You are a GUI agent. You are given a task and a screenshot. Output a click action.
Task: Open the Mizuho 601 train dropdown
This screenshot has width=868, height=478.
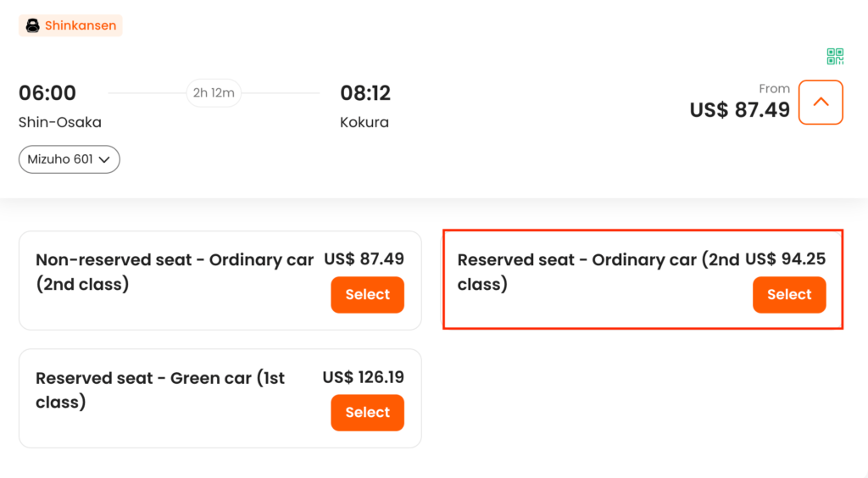pyautogui.click(x=69, y=159)
